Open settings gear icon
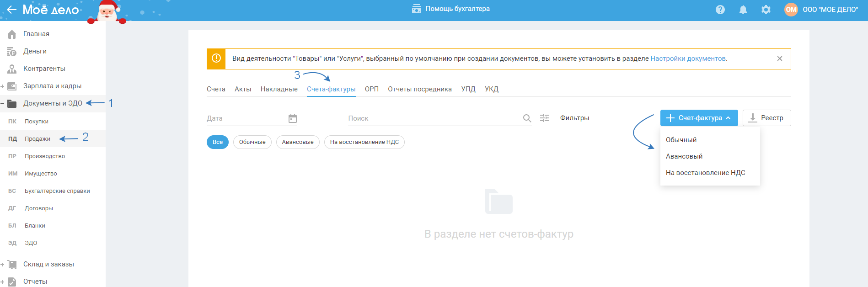This screenshot has width=868, height=287. point(766,10)
